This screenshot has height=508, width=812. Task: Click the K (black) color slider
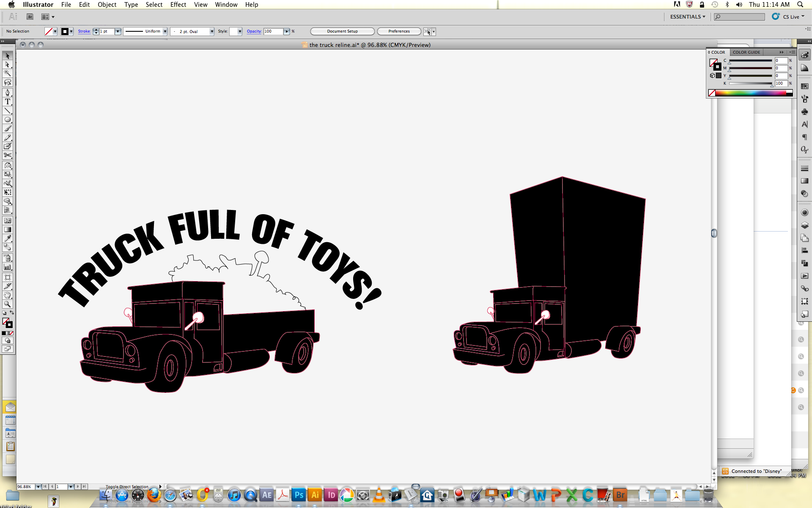tap(751, 83)
